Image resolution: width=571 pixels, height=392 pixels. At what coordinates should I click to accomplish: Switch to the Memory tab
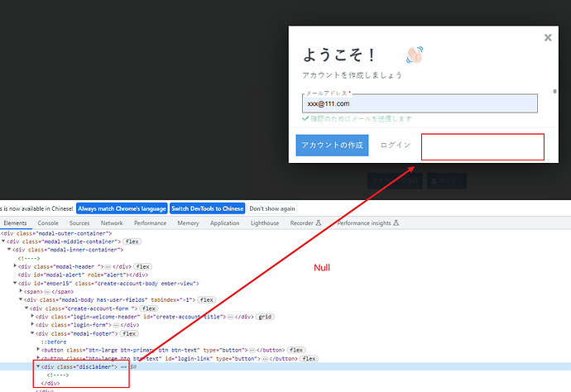[189, 223]
